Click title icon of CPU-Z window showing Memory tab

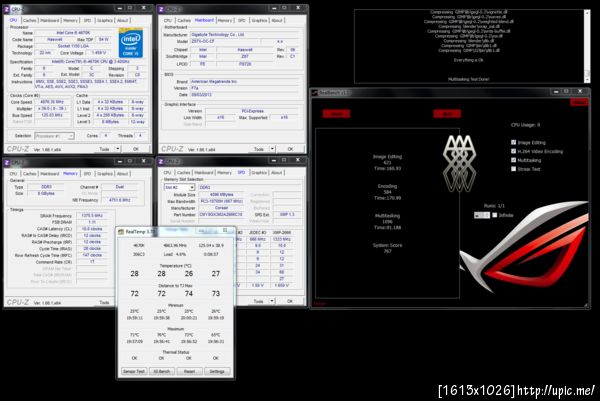pos(7,163)
